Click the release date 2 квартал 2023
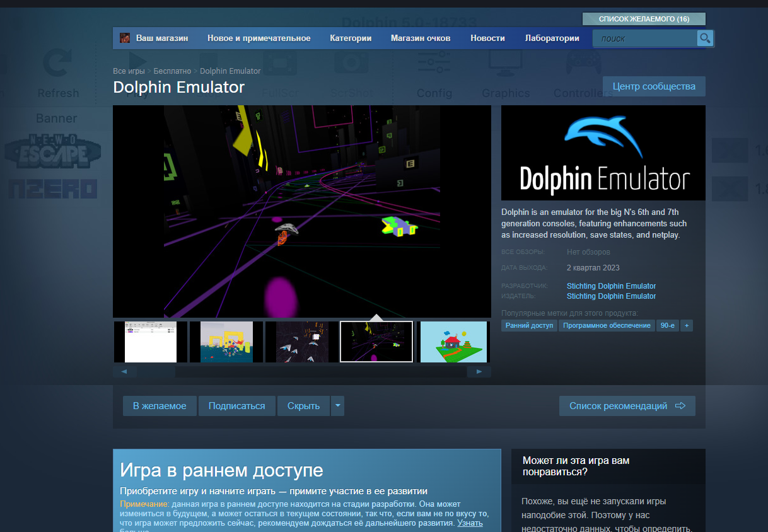This screenshot has width=768, height=532. click(593, 268)
